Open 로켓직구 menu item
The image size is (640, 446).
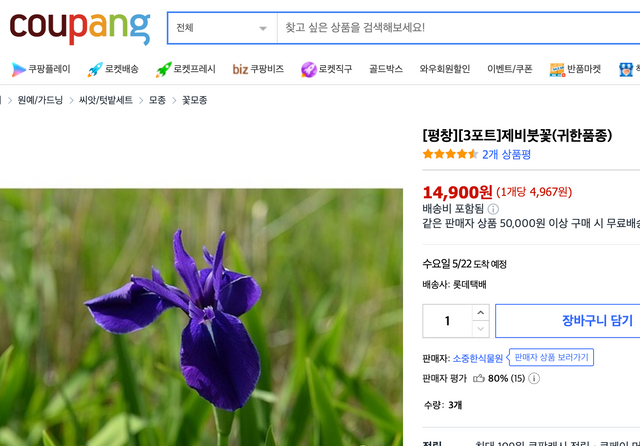[335, 69]
